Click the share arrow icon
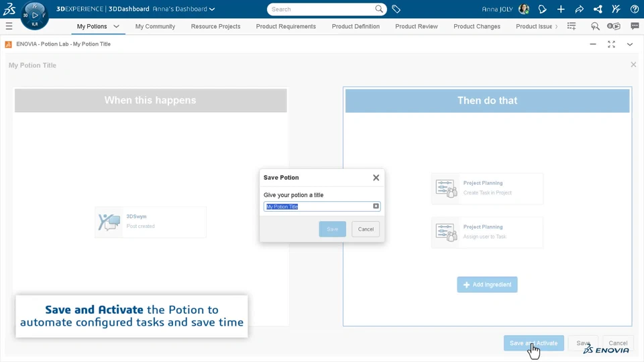Image resolution: width=644 pixels, height=362 pixels. pyautogui.click(x=579, y=9)
